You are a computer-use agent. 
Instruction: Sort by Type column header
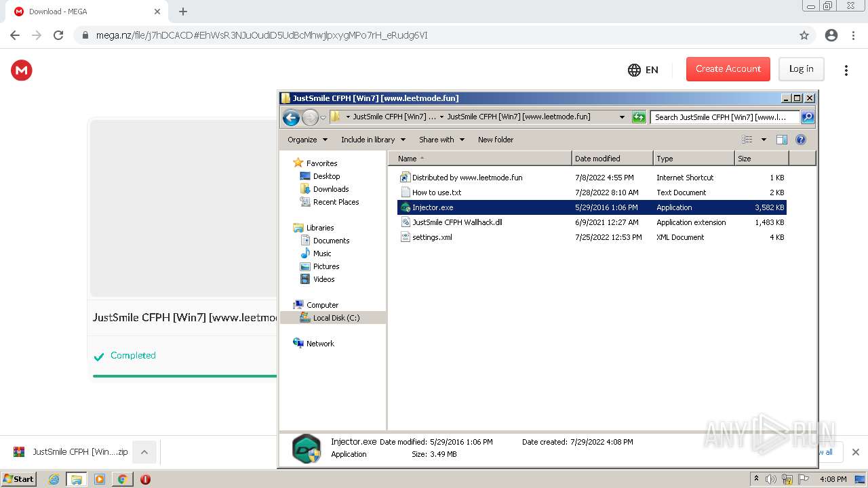[x=694, y=159]
